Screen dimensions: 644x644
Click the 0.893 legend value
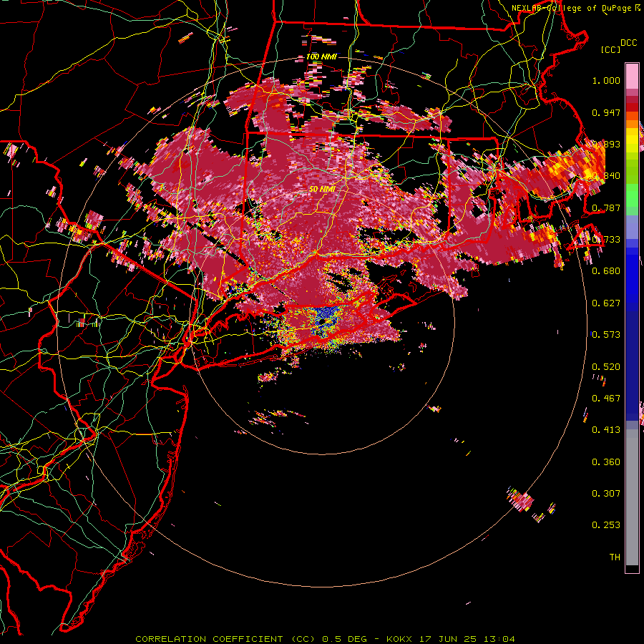(x=606, y=144)
